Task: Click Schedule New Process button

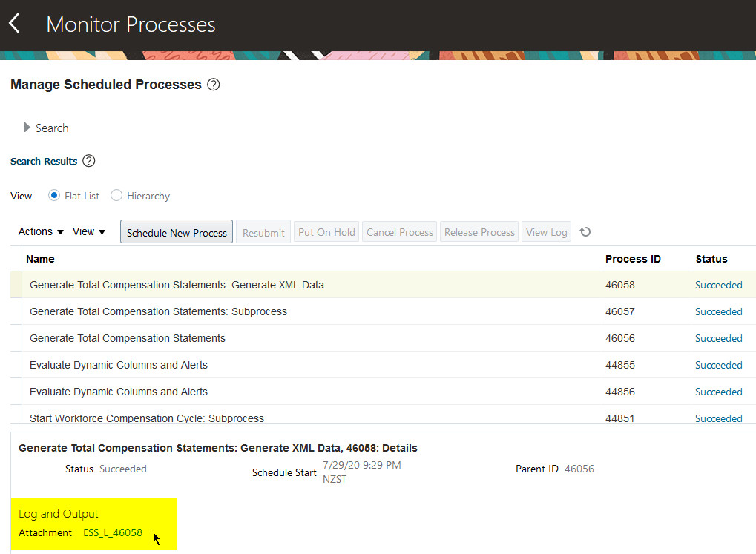Action: click(177, 232)
